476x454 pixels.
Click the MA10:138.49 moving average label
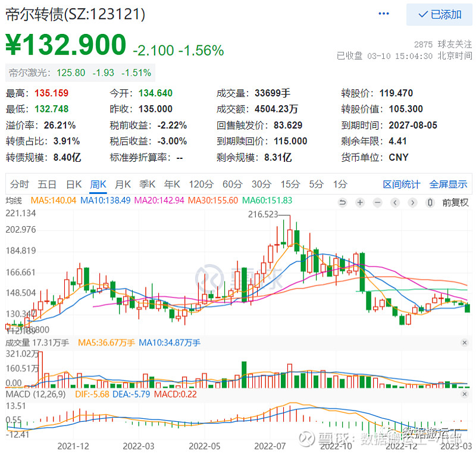105,201
